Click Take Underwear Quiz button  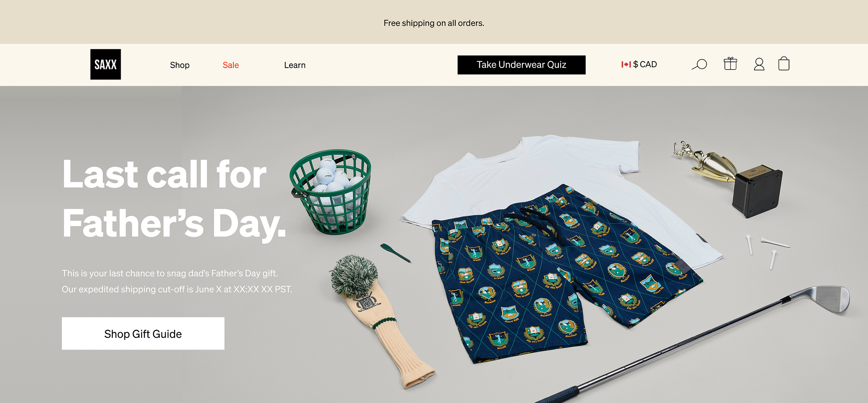[x=521, y=65]
